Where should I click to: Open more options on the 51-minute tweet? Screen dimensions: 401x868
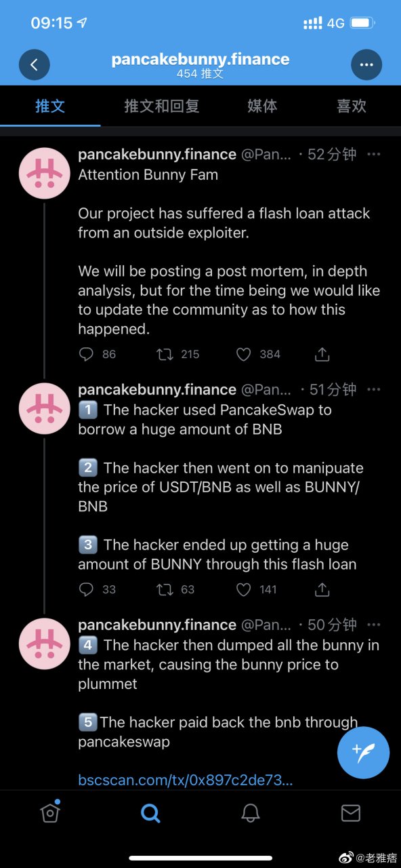pos(374,389)
